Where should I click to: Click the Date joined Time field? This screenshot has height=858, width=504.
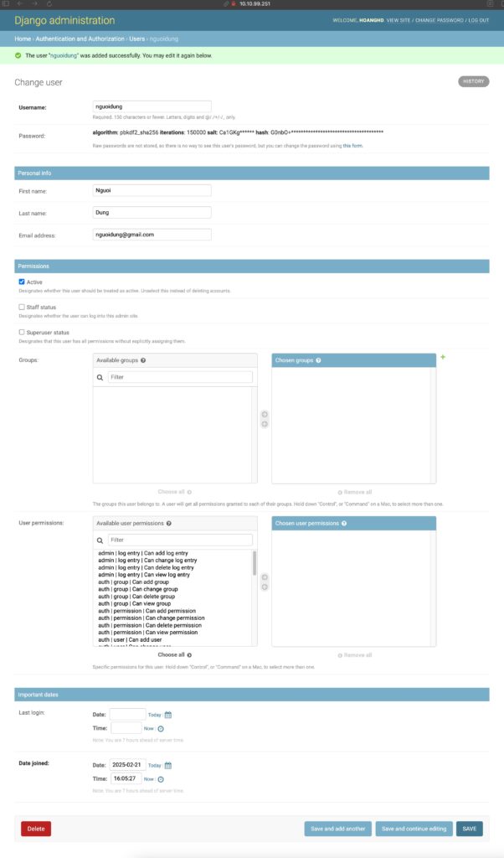coord(126,778)
